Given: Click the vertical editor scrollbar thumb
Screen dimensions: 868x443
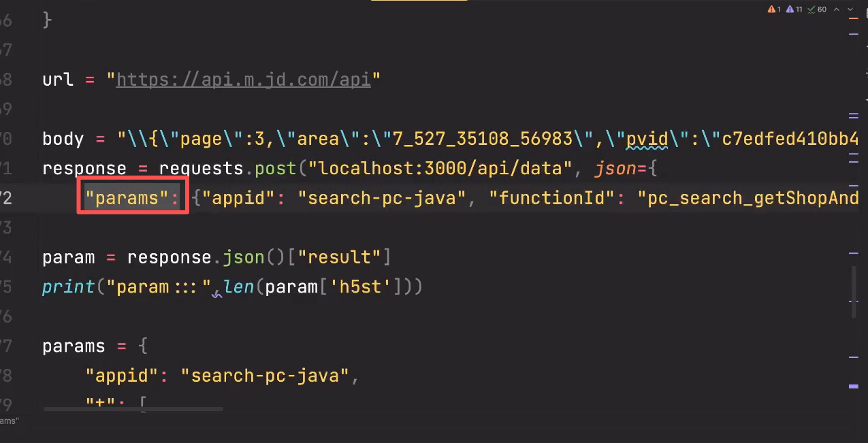Looking at the screenshot, I should [854, 291].
